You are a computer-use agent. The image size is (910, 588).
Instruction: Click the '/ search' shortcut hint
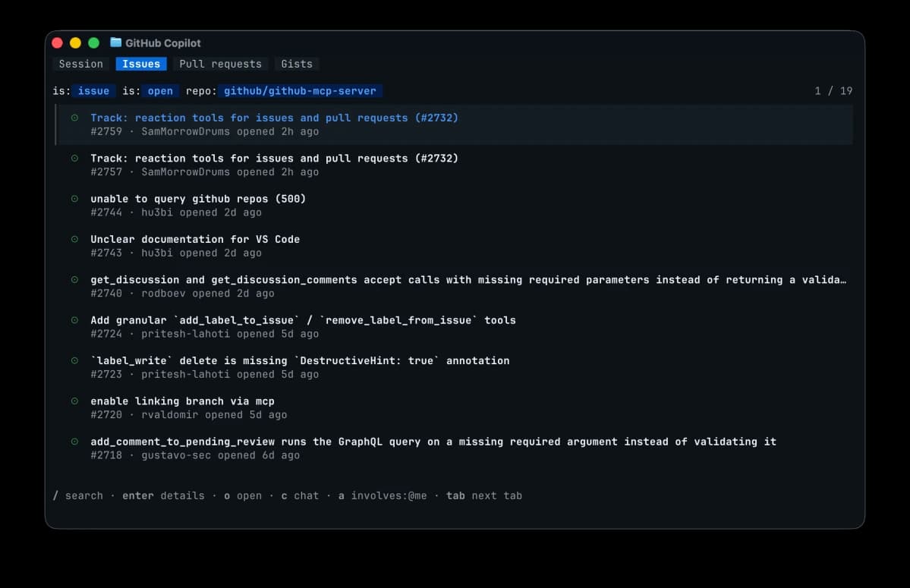coord(77,495)
